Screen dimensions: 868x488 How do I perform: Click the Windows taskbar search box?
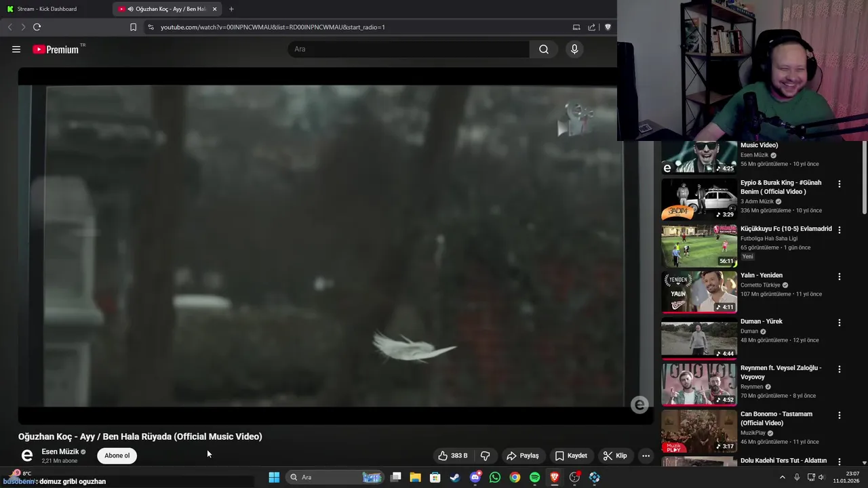pyautogui.click(x=334, y=477)
